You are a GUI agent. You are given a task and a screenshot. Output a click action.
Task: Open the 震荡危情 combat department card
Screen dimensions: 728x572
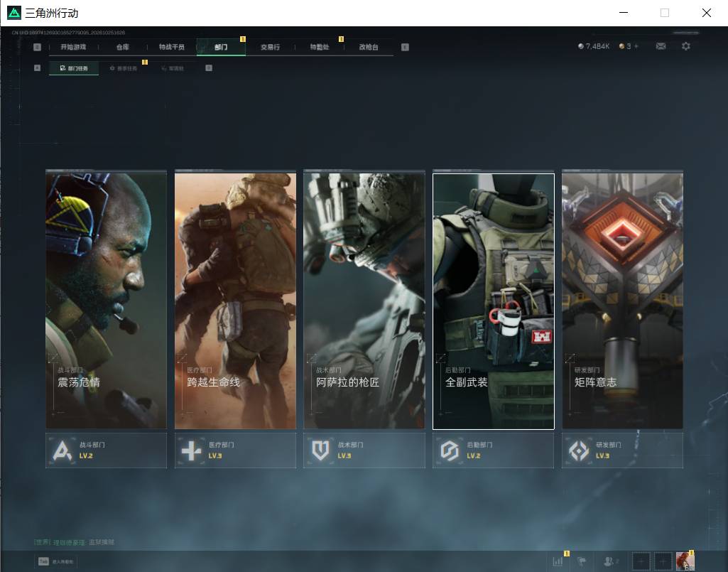click(107, 301)
